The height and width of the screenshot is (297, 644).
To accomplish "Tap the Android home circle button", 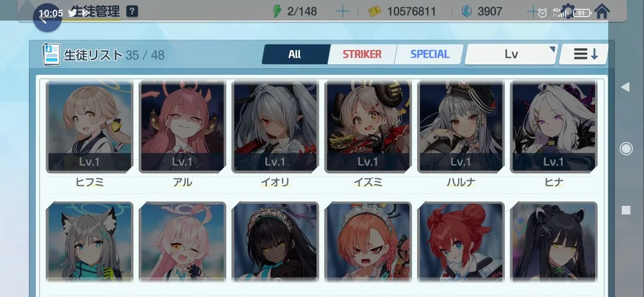I will (626, 148).
